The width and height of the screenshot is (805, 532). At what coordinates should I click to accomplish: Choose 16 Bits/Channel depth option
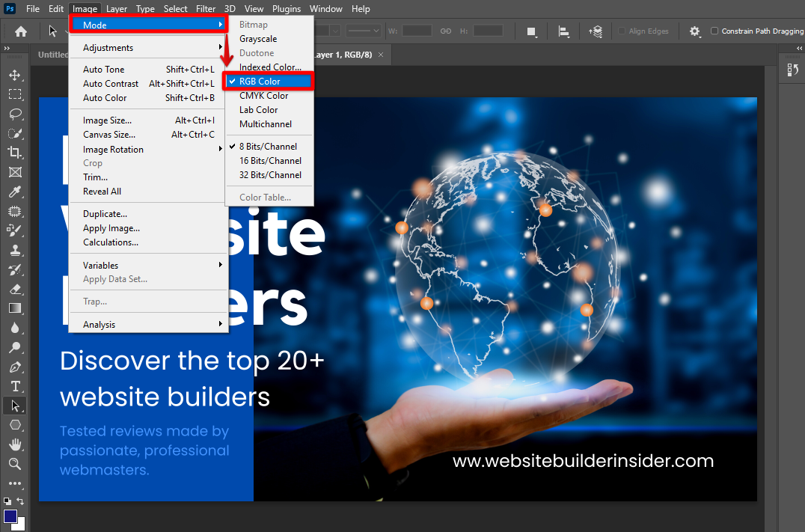[270, 161]
